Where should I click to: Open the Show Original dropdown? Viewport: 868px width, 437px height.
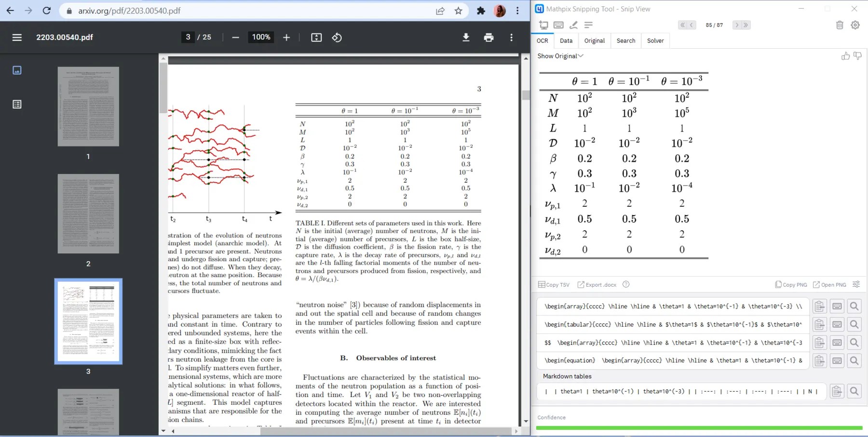(559, 56)
